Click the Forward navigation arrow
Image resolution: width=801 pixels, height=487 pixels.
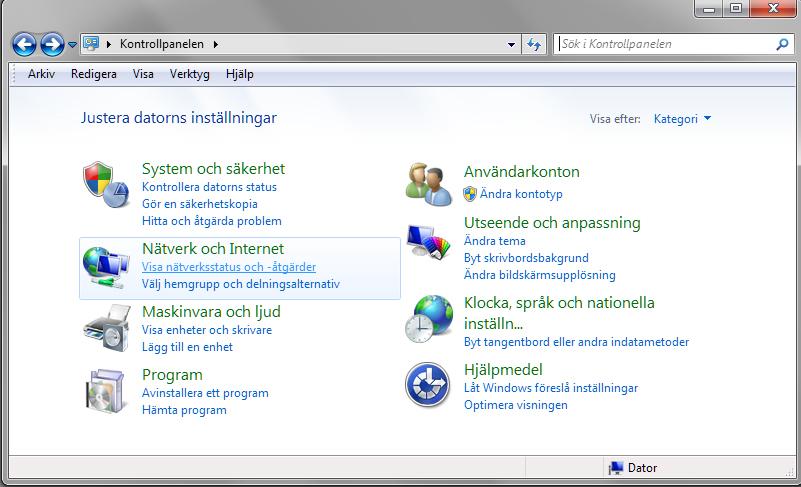coord(52,44)
